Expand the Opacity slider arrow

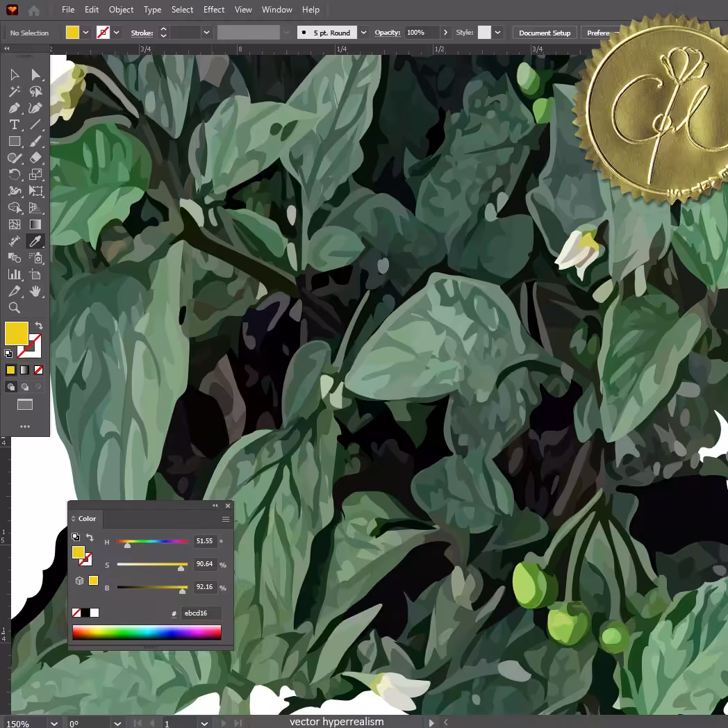[x=446, y=33]
